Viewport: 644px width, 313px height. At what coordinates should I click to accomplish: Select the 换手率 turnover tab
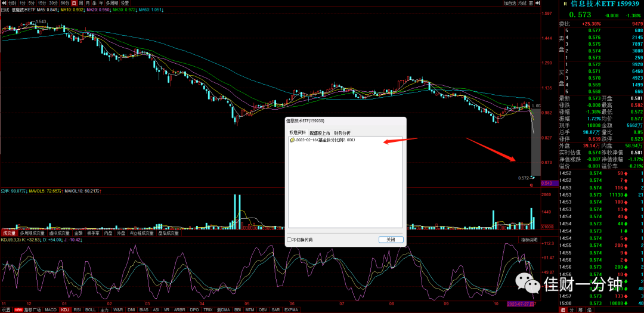[93, 233]
